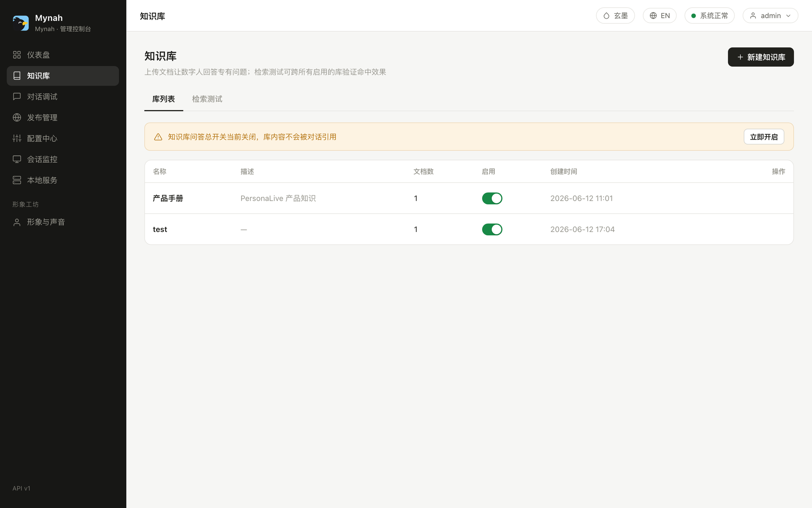Open the 仪表盘 dashboard icon
This screenshot has width=812, height=508.
[17, 55]
